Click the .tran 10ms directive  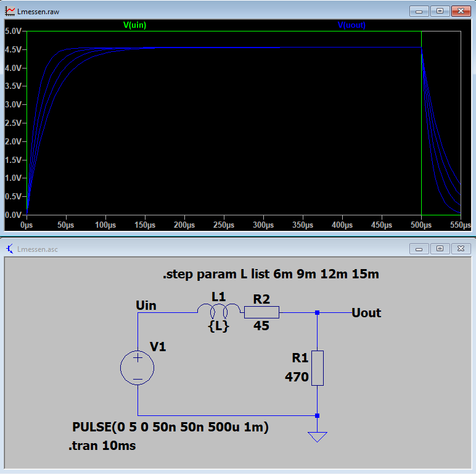pyautogui.click(x=102, y=446)
